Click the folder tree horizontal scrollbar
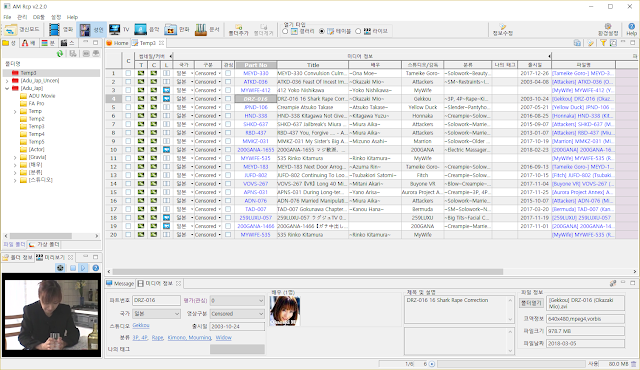The width and height of the screenshot is (640, 370). click(40, 236)
